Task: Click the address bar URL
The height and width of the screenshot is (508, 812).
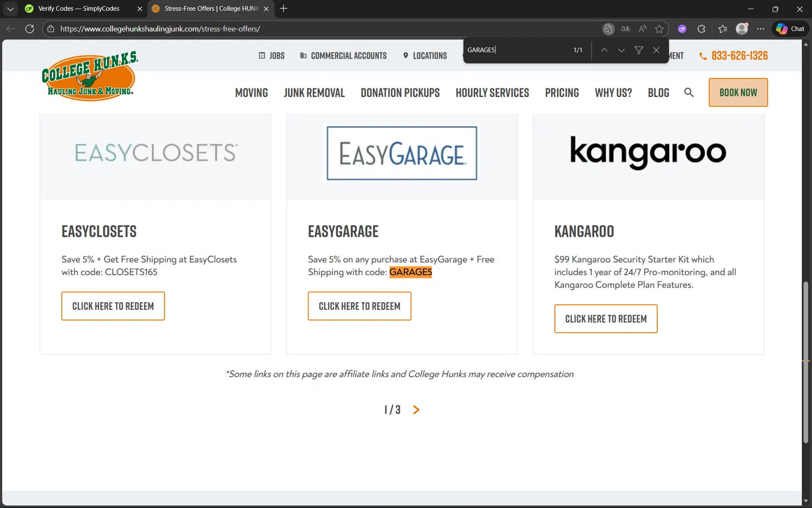Action: tap(160, 29)
